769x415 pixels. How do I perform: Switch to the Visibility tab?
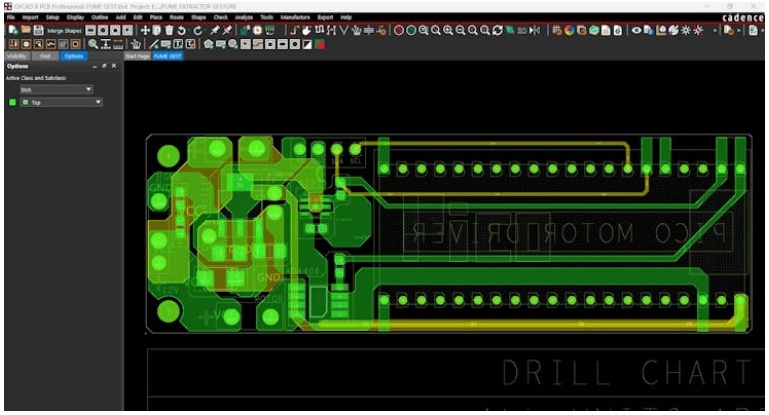17,56
